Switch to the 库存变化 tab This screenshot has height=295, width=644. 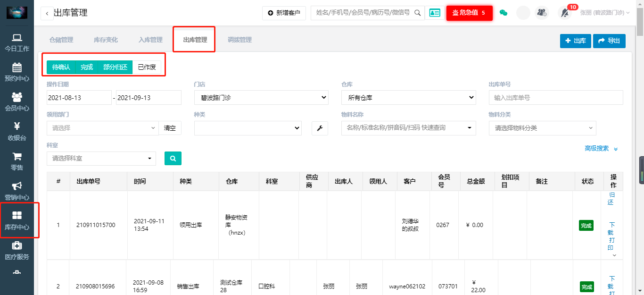106,40
